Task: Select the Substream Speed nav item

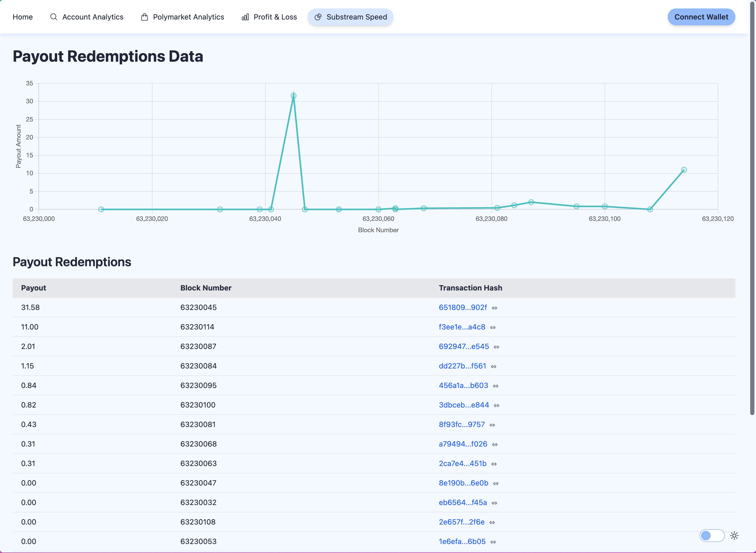Action: pos(350,17)
